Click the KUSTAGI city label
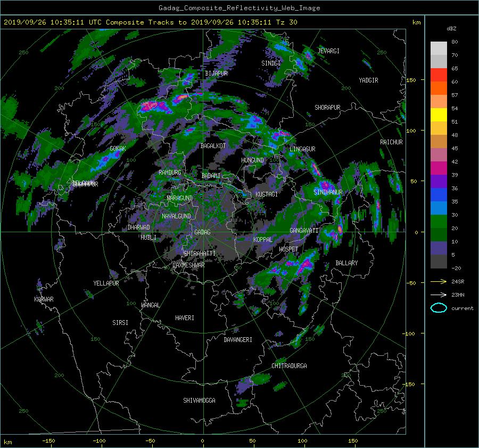The height and width of the screenshot is (448, 479). (267, 194)
